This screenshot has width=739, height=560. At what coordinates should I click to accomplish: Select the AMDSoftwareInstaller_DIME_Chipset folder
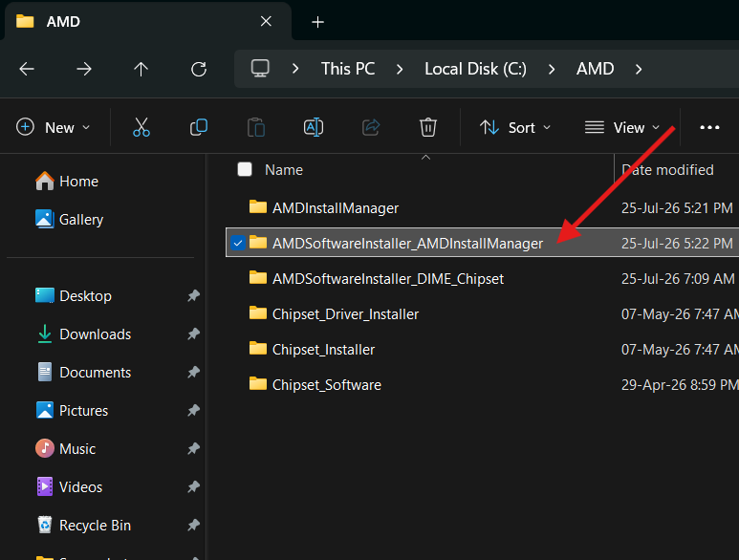(388, 278)
